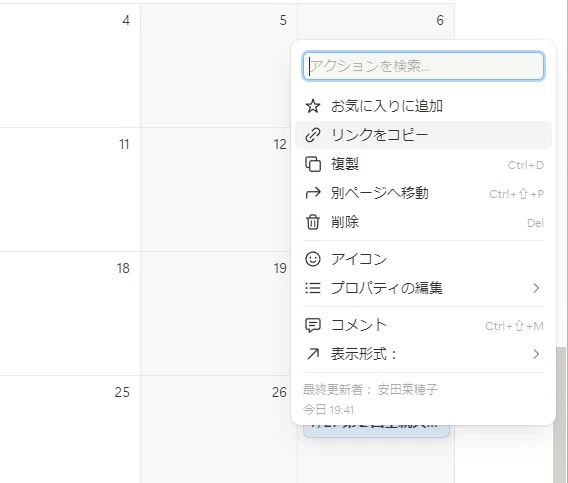The image size is (568, 483).
Task: Choose the コメント menu entry
Action: [423, 325]
